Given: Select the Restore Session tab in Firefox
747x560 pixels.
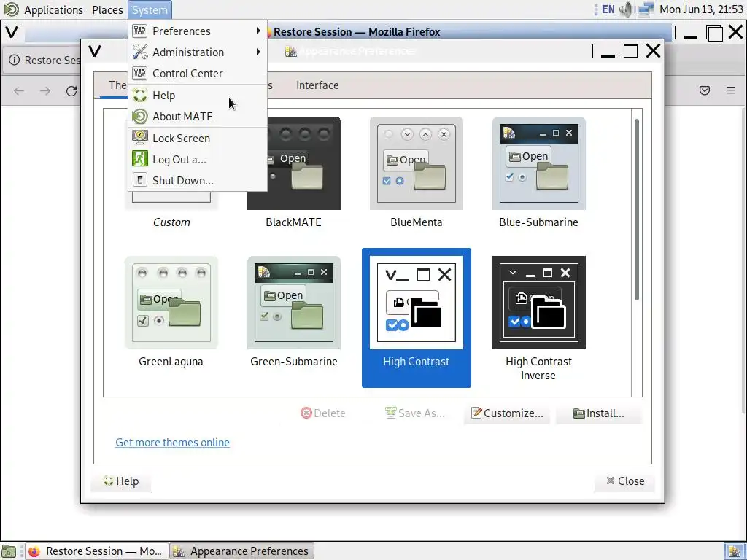Looking at the screenshot, I should point(43,60).
